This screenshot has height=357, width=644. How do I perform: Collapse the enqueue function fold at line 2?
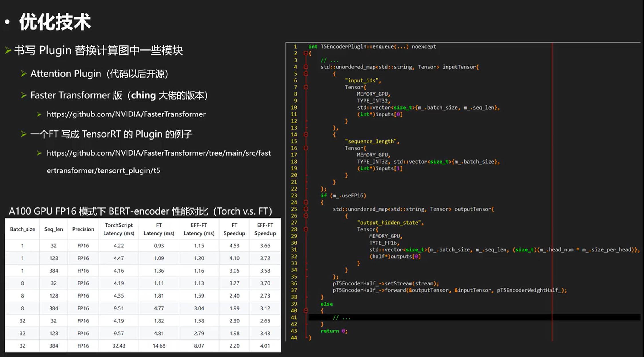[x=306, y=53]
